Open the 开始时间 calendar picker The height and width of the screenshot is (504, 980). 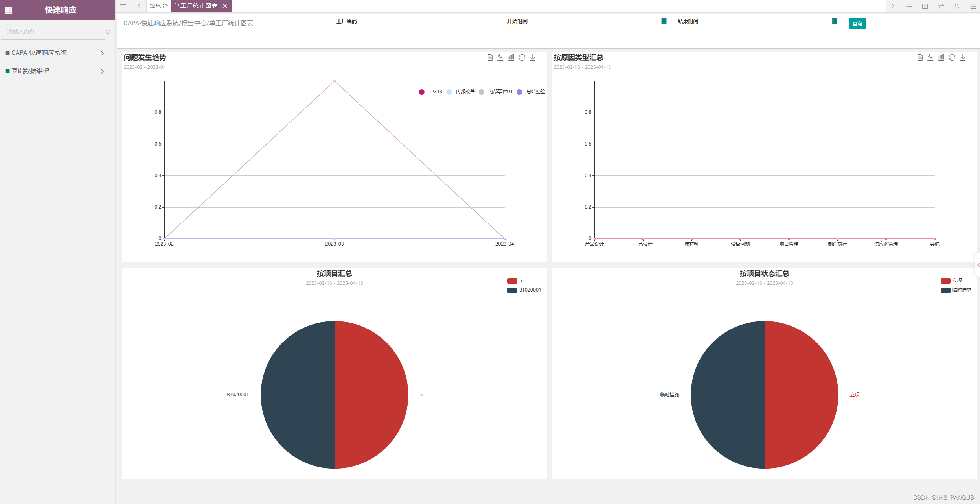664,21
